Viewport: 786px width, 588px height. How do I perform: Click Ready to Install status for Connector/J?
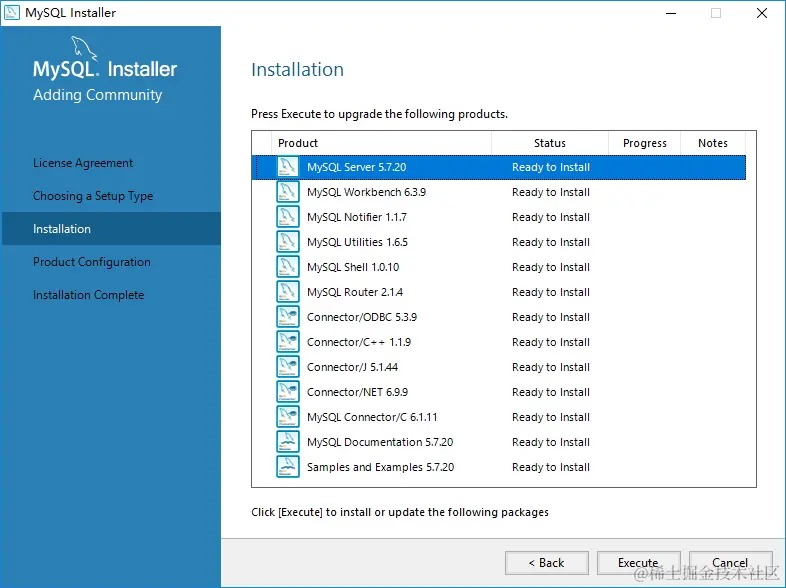[550, 367]
